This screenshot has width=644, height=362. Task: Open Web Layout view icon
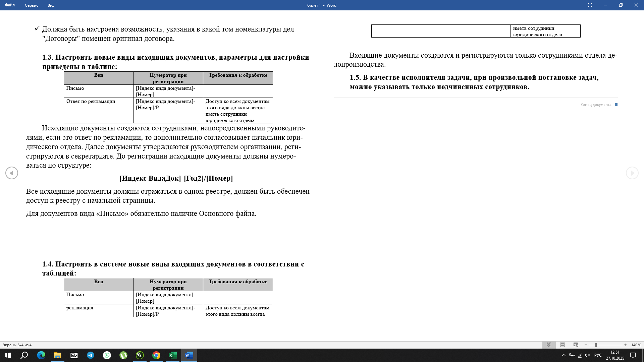pos(576,344)
